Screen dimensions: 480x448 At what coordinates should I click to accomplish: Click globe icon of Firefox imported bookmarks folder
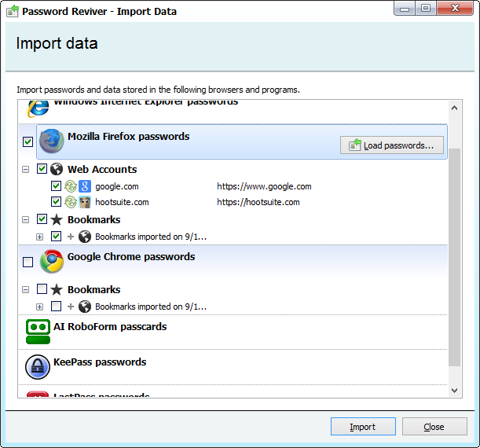point(85,237)
